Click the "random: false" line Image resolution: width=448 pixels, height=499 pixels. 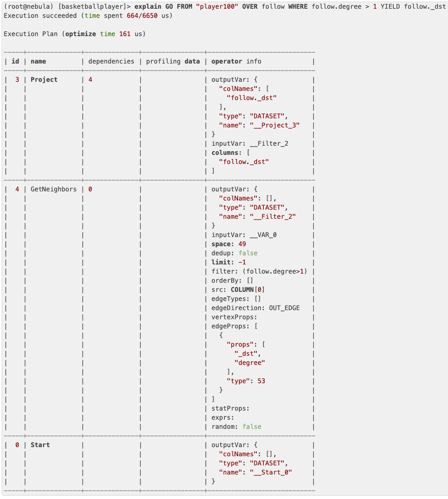coord(236,427)
